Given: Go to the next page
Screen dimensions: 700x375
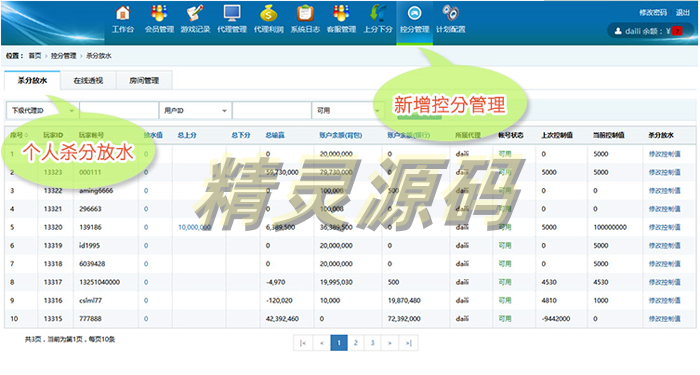Looking at the screenshot, I should coord(390,343).
